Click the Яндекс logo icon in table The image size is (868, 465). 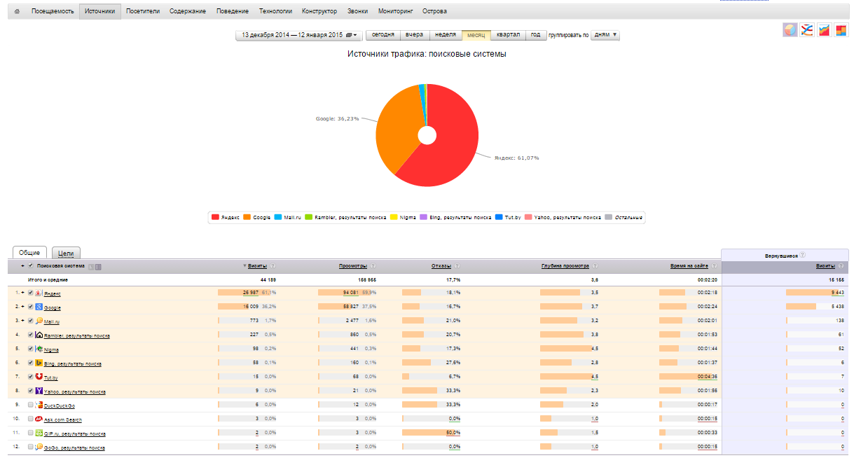tap(39, 293)
